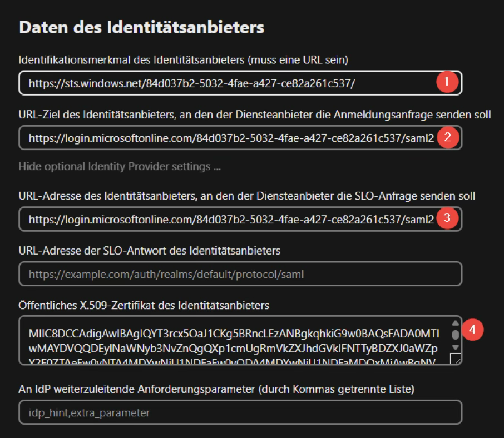
Task: Focus the empty SLO-Antwort URL field
Action: (x=240, y=274)
